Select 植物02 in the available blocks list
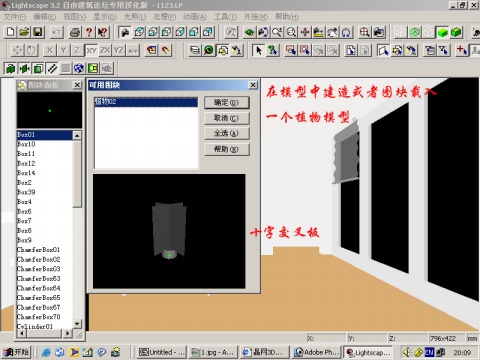Image resolution: width=480 pixels, height=360 pixels. (x=146, y=102)
